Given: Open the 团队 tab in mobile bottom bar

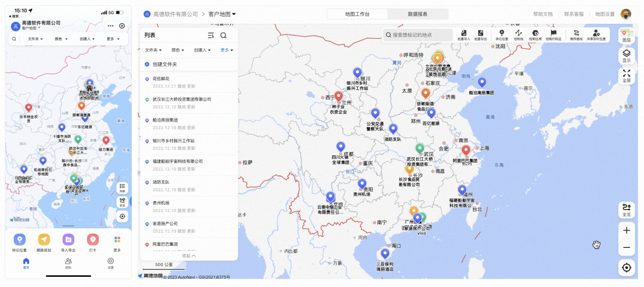Looking at the screenshot, I should 69,262.
